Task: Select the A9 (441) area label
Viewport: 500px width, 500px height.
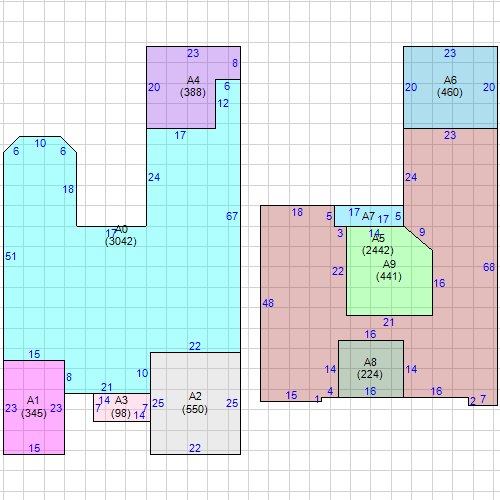Action: 389,270
